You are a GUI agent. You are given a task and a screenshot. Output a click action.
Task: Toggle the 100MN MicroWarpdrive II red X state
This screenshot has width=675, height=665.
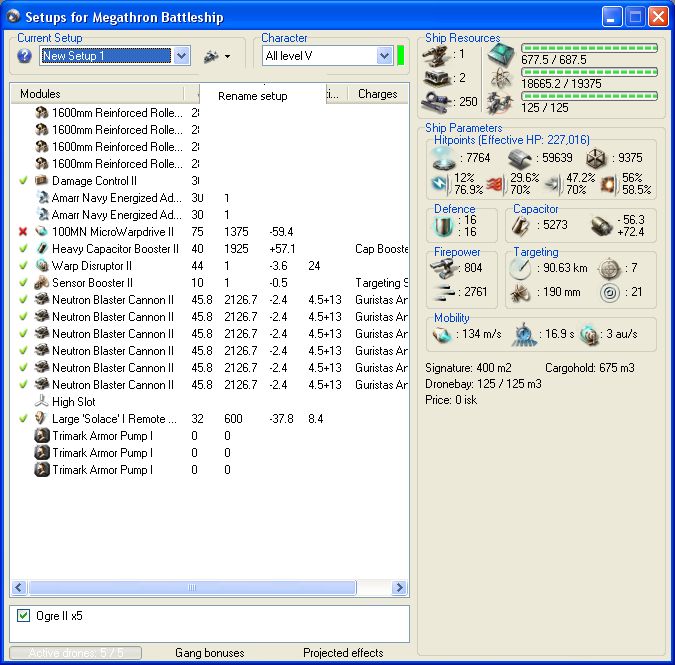[23, 232]
